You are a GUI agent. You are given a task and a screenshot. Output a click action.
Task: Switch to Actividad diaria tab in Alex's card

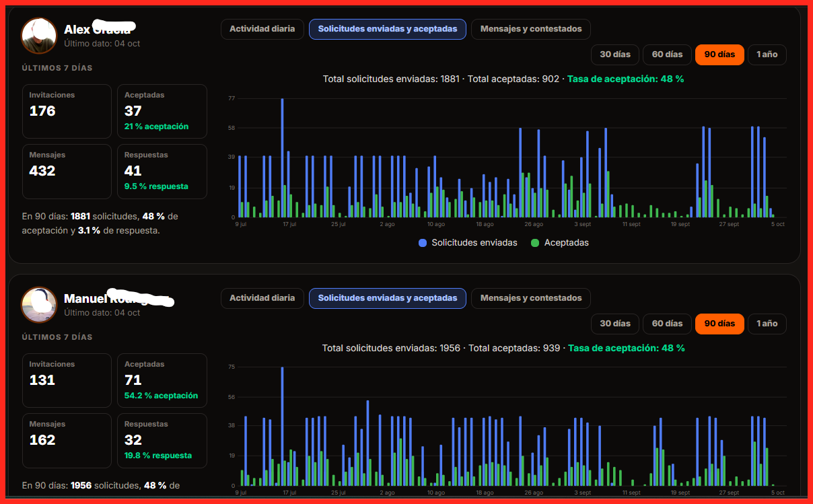point(262,29)
